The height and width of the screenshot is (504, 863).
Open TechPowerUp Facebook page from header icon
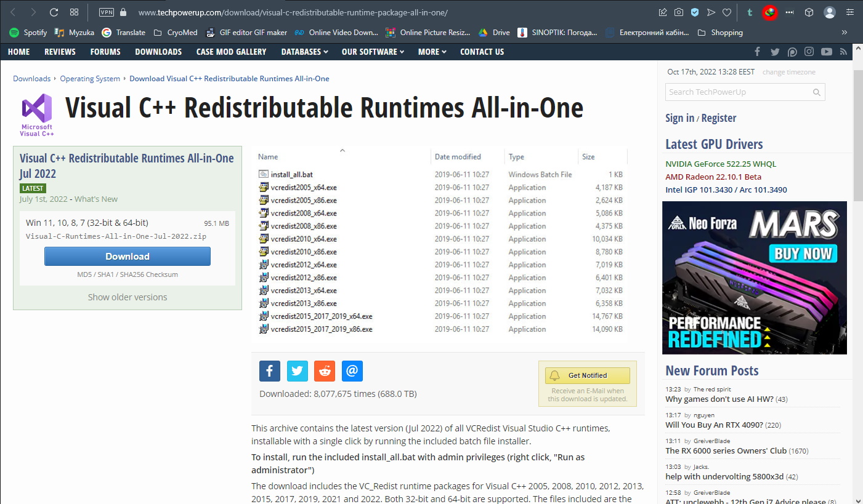click(x=758, y=52)
